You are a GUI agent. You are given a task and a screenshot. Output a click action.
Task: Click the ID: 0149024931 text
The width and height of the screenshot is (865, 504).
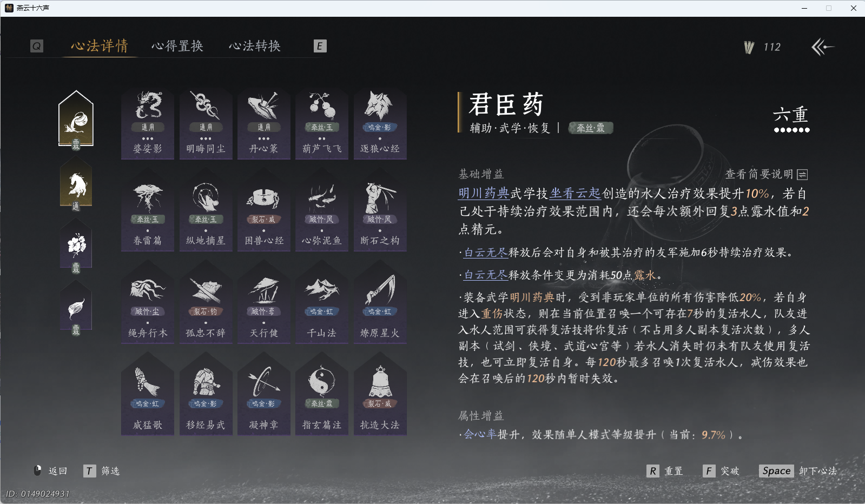(37, 494)
